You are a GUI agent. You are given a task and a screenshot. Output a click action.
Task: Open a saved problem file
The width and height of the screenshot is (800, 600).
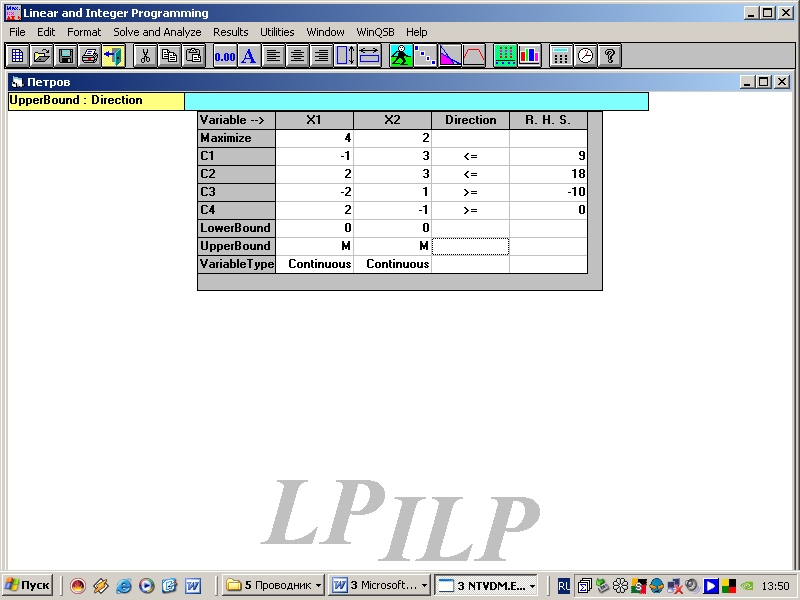[41, 56]
